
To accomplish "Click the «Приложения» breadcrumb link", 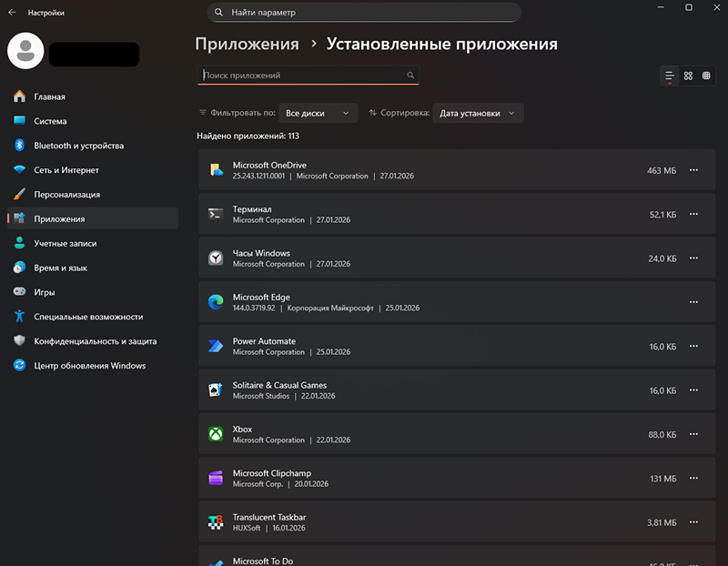I will [244, 43].
